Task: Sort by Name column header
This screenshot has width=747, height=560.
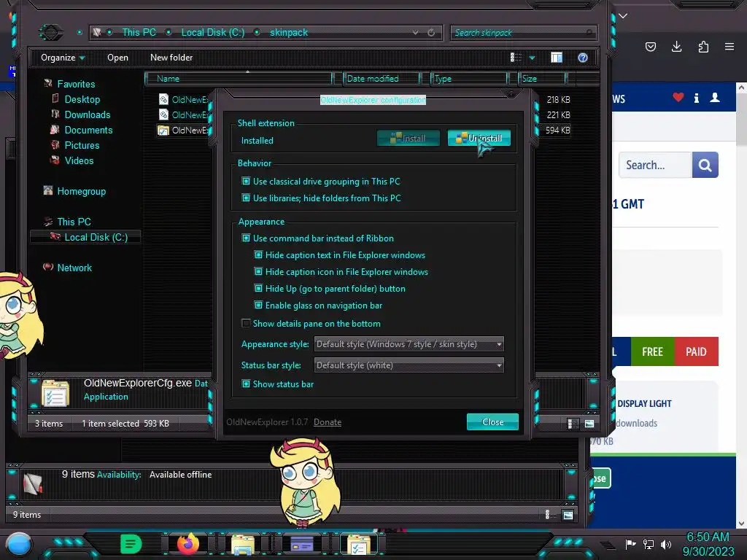Action: coord(239,79)
